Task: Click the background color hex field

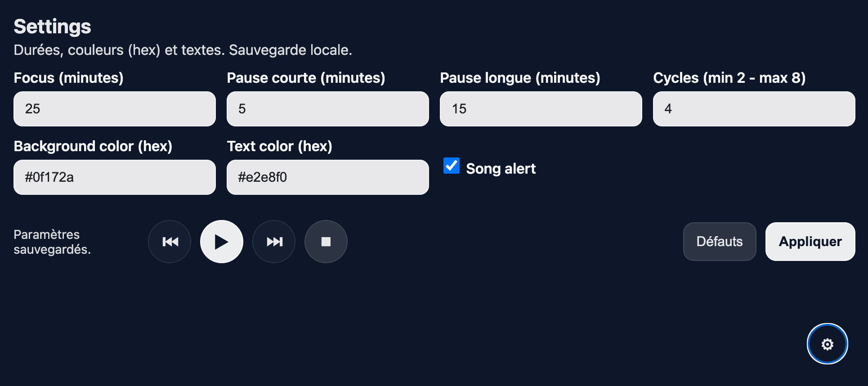Action: coord(115,177)
